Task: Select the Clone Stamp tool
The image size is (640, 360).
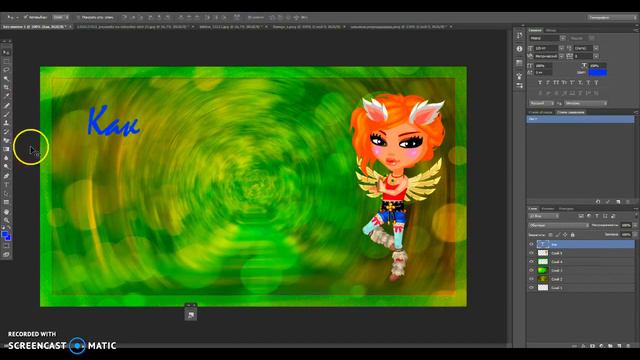Action: (6, 123)
